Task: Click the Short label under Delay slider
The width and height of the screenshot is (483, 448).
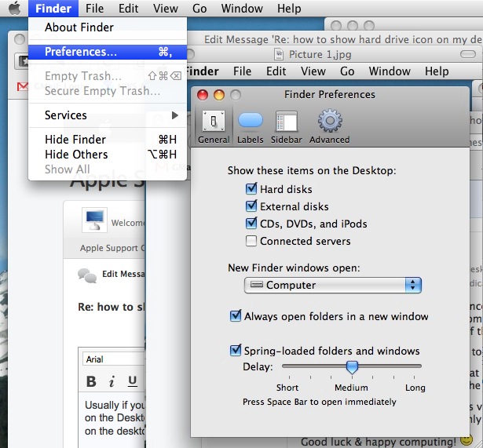Action: pyautogui.click(x=287, y=388)
